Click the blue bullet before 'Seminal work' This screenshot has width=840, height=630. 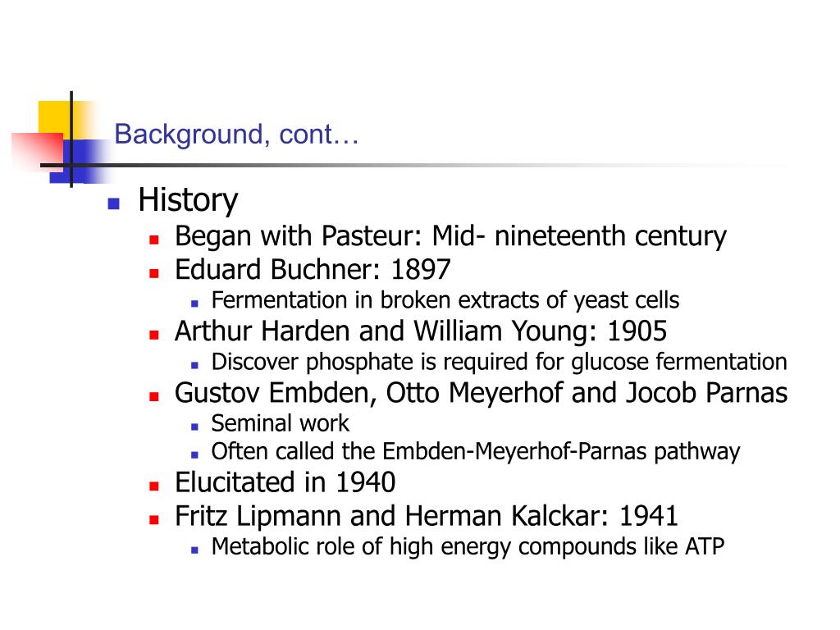[194, 427]
